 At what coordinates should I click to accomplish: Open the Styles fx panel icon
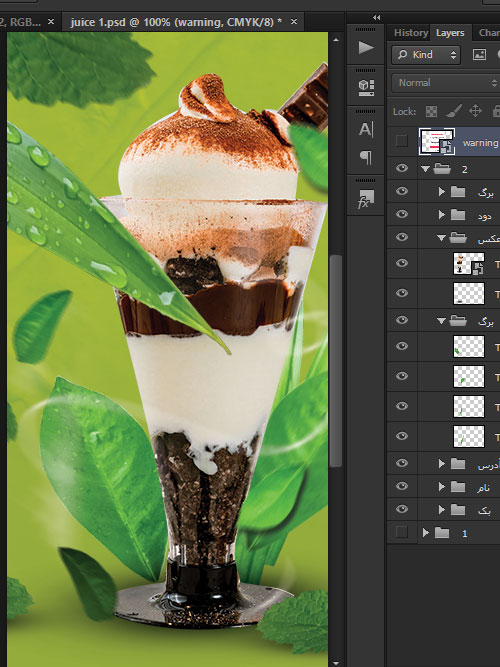coord(366,199)
